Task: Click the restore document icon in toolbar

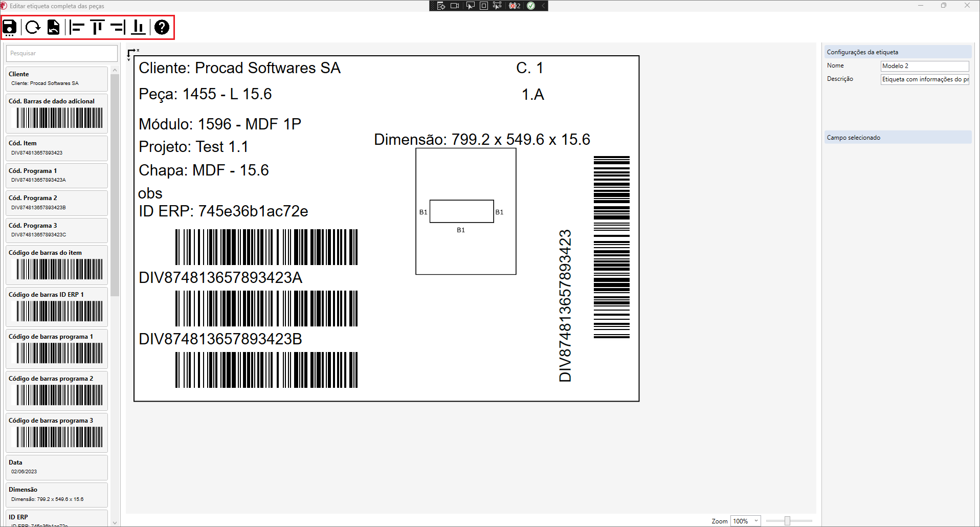Action: [54, 27]
